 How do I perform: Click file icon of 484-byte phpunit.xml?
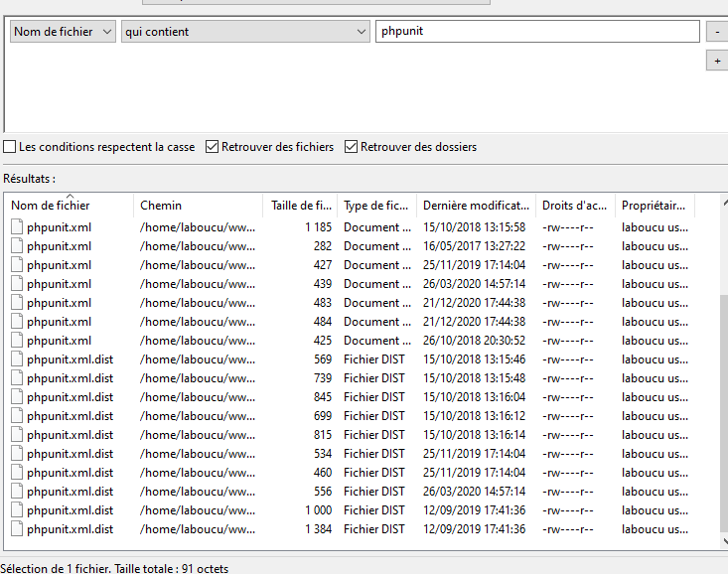17,322
